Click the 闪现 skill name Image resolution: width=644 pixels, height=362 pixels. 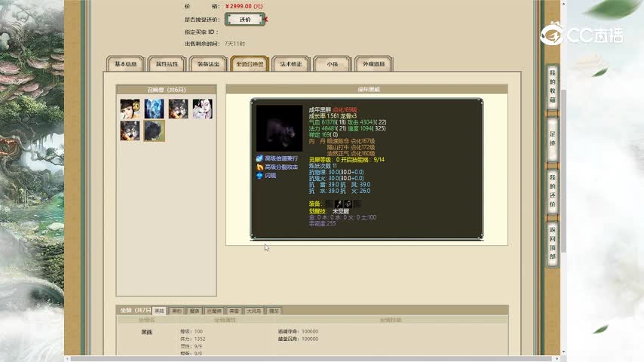pos(271,176)
